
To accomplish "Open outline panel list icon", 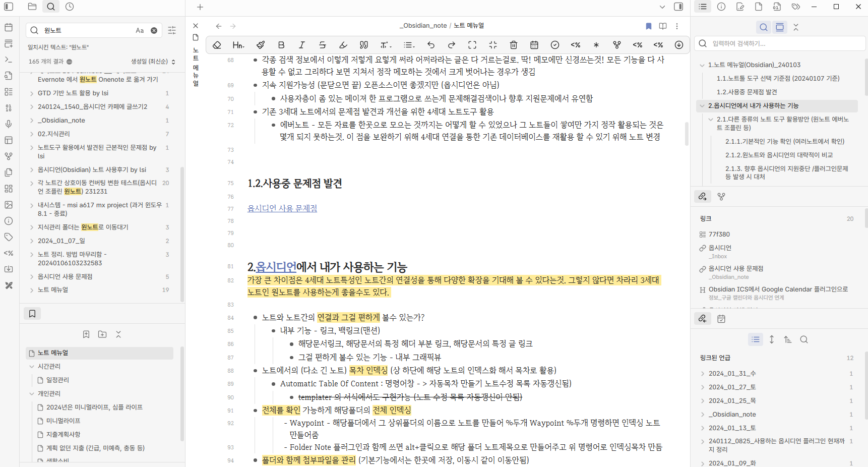I will point(703,7).
